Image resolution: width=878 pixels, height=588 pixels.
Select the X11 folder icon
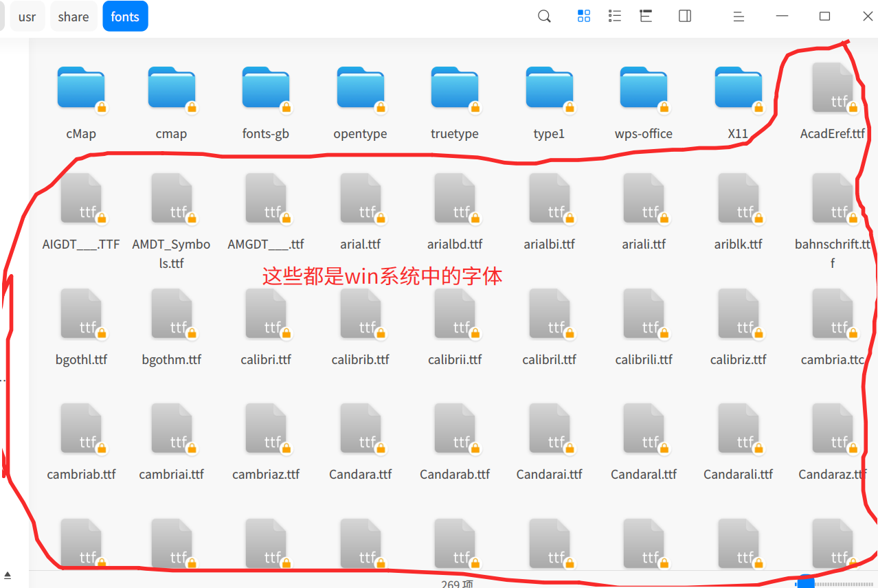pos(738,89)
